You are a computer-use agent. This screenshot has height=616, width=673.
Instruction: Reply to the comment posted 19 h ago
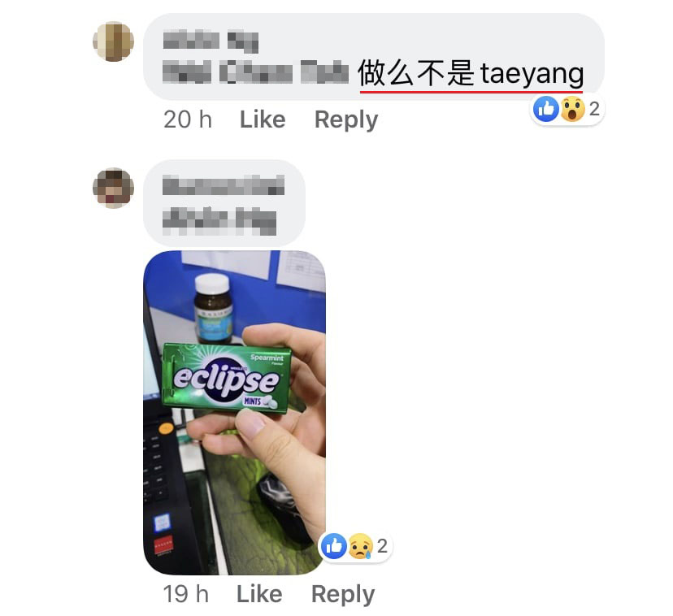pyautogui.click(x=343, y=595)
